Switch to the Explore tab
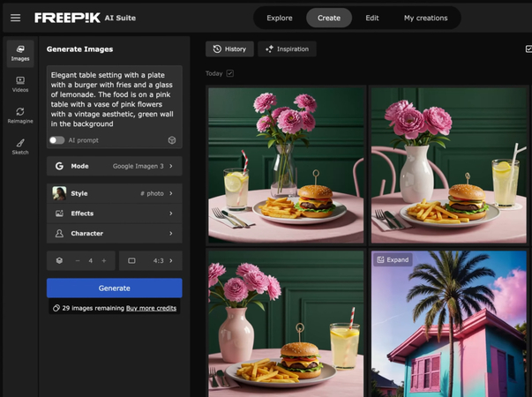 point(279,18)
